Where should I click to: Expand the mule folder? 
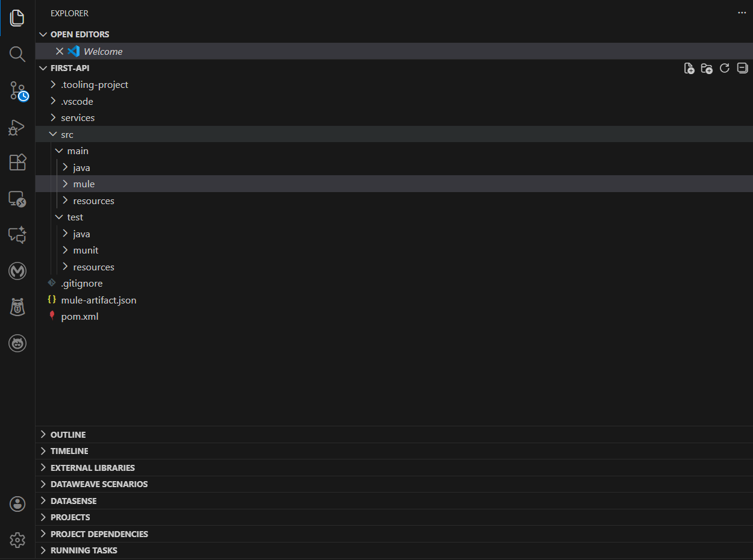click(x=84, y=184)
